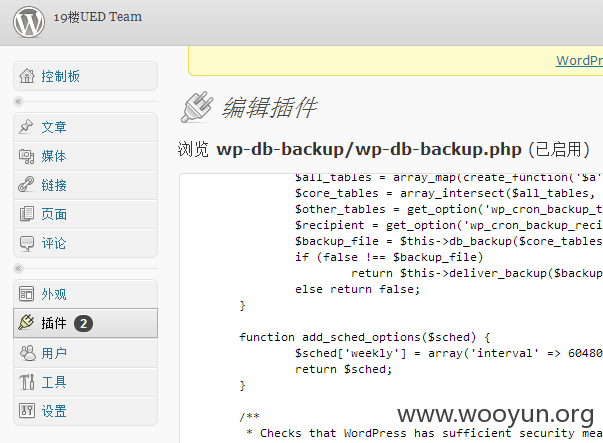Click the house icon beside 控制板
This screenshot has height=443, width=603.
click(x=27, y=76)
